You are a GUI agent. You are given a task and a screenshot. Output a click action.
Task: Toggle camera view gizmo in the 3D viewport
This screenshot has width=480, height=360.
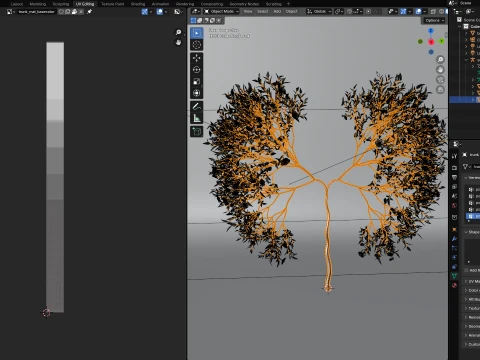coord(440,80)
